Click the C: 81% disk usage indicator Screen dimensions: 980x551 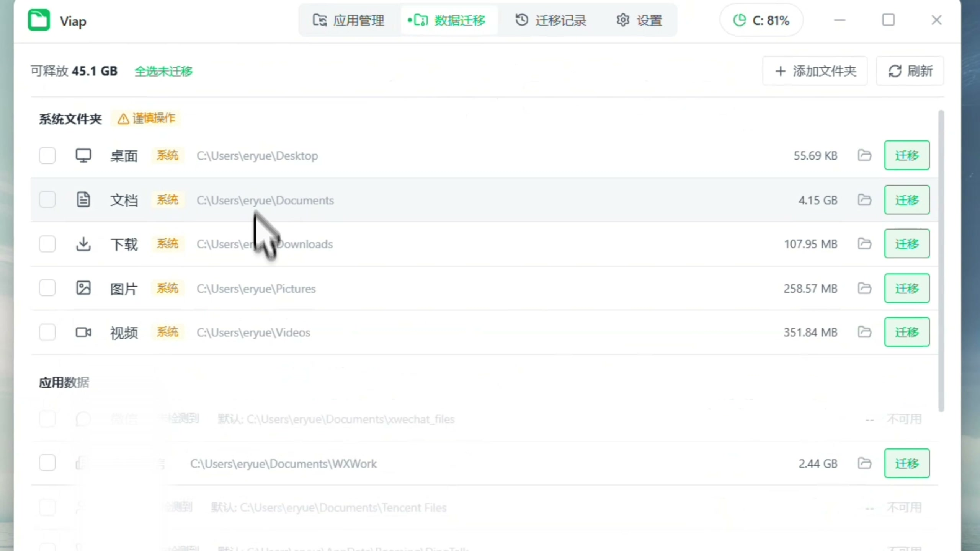pyautogui.click(x=761, y=20)
